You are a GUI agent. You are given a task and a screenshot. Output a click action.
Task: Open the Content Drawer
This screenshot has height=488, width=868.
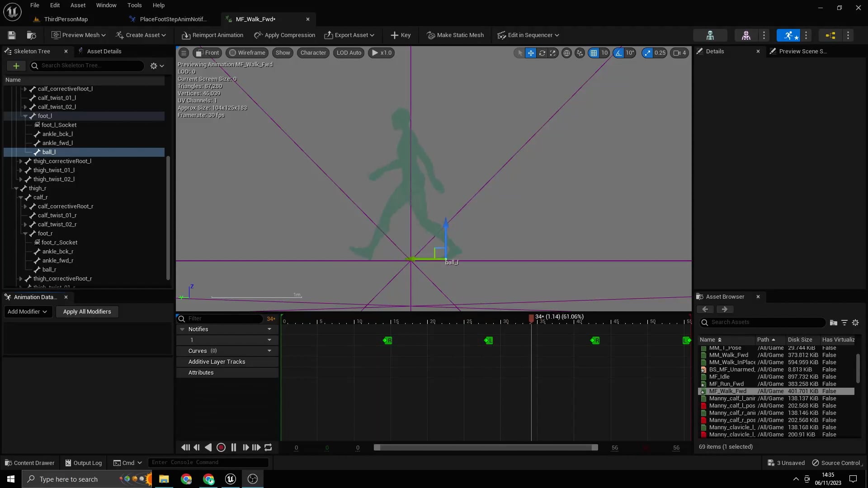point(29,463)
